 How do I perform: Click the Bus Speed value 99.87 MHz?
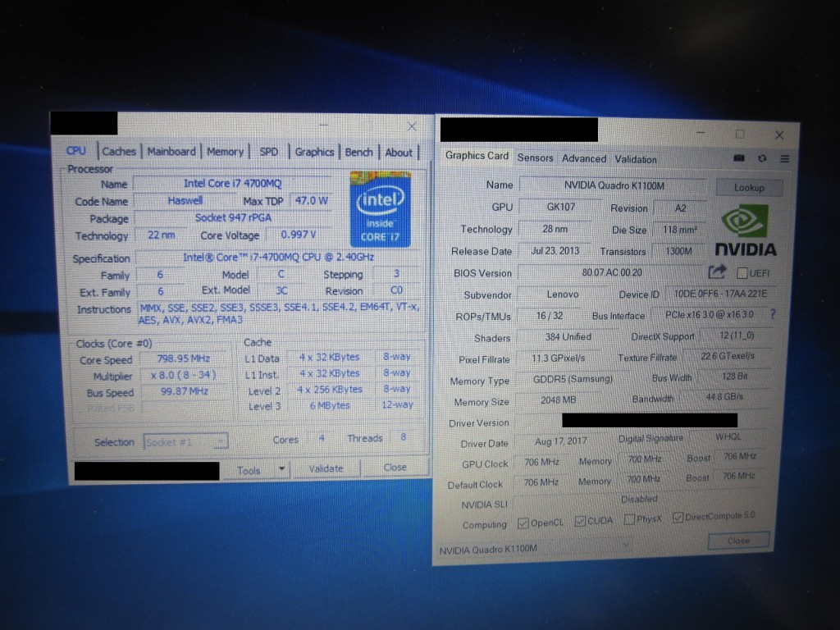185,391
